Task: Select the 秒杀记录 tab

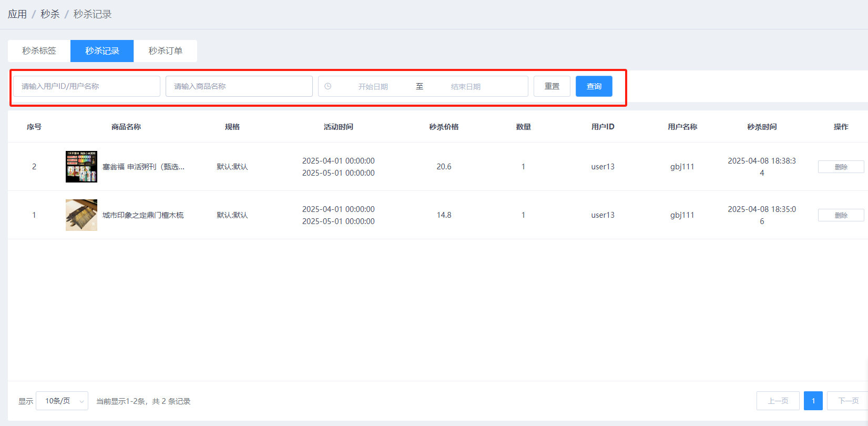Action: click(x=102, y=51)
